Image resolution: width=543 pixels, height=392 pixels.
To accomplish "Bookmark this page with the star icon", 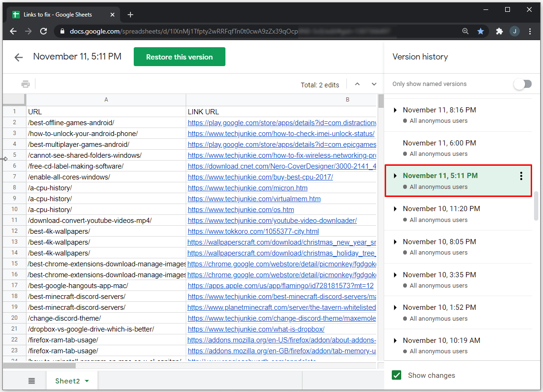I will (481, 31).
